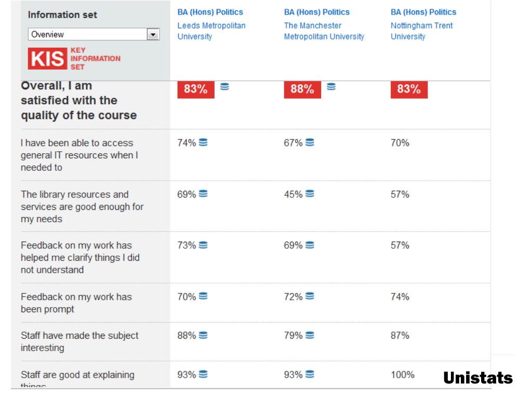Click data icon beside Manchester 88% satisfaction
The height and width of the screenshot is (399, 532).
pos(331,87)
